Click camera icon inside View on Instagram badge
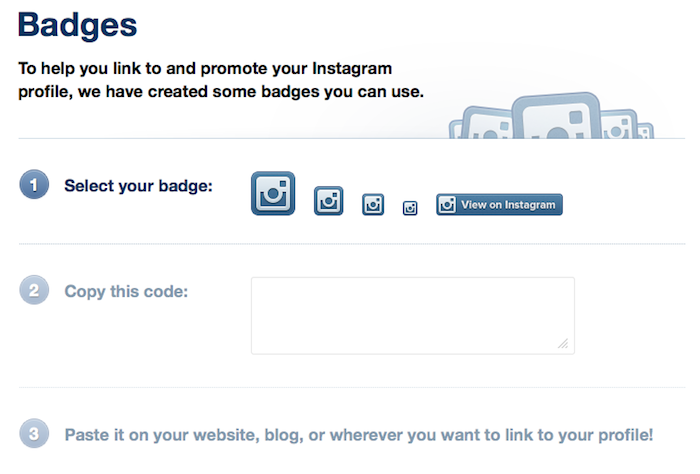 point(448,205)
